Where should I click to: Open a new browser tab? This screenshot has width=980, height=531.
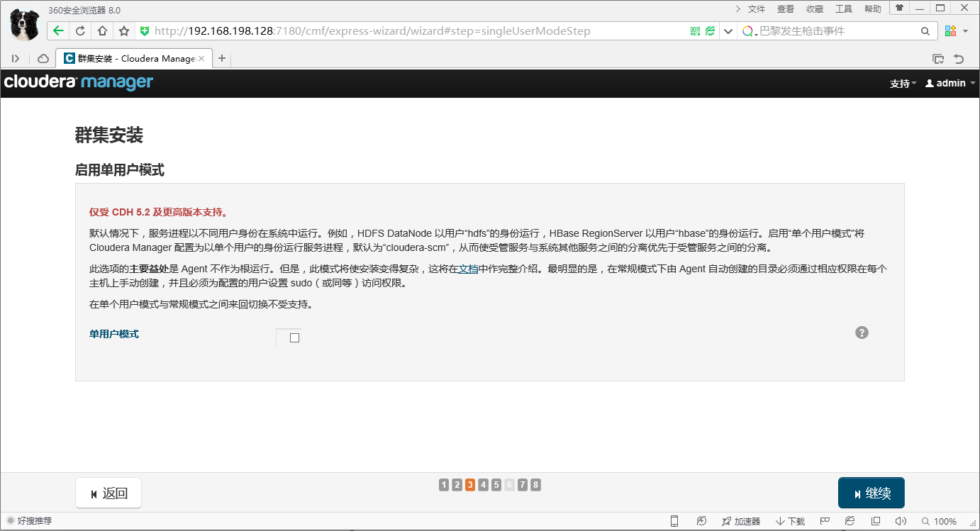coord(222,58)
